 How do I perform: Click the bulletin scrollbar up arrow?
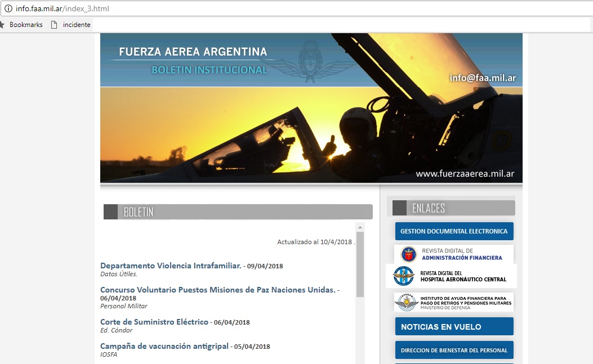click(360, 227)
